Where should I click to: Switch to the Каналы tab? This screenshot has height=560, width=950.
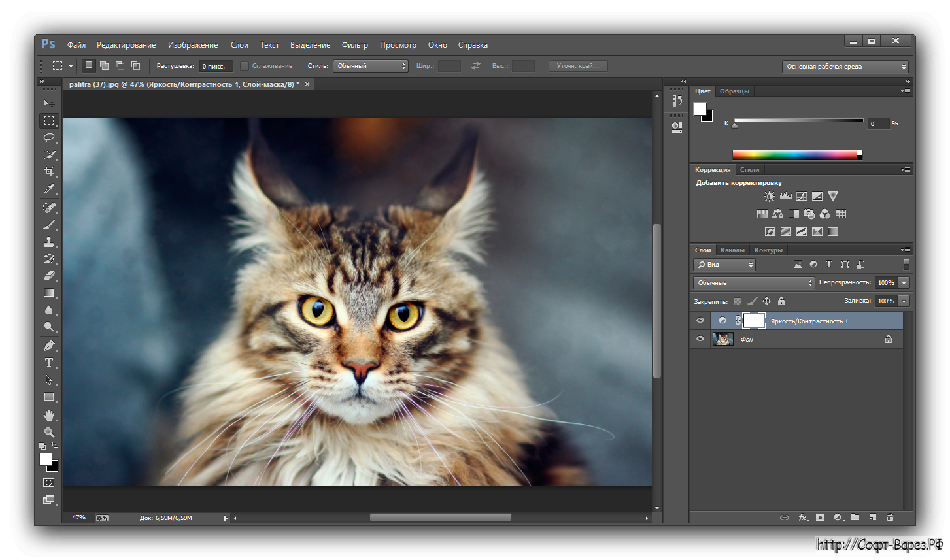[732, 250]
